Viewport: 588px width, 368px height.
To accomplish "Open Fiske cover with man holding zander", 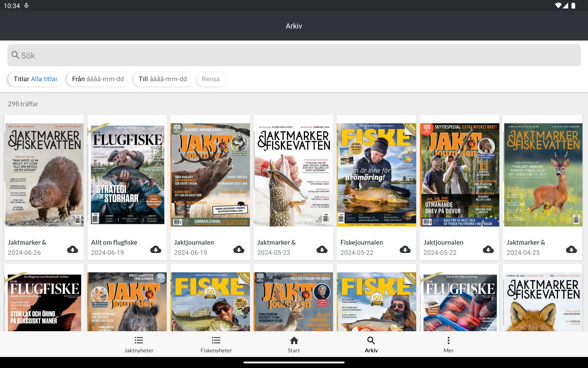I will (210, 302).
